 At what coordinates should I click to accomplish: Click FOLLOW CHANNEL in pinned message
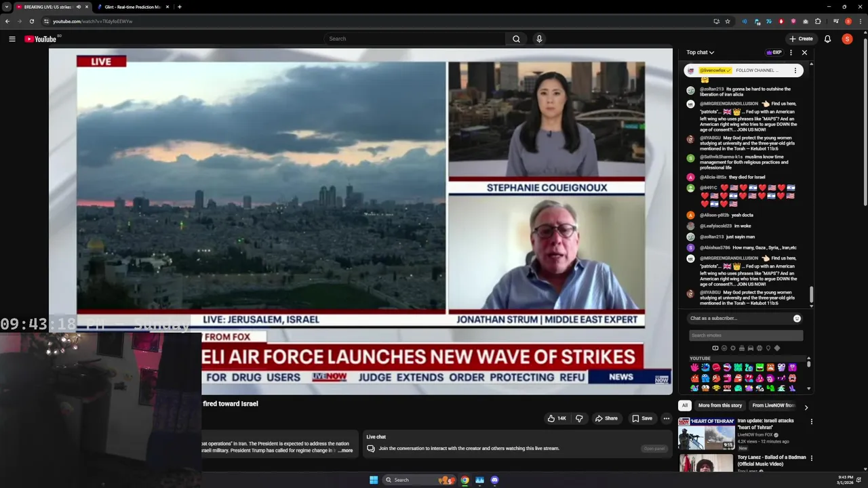[x=757, y=70]
